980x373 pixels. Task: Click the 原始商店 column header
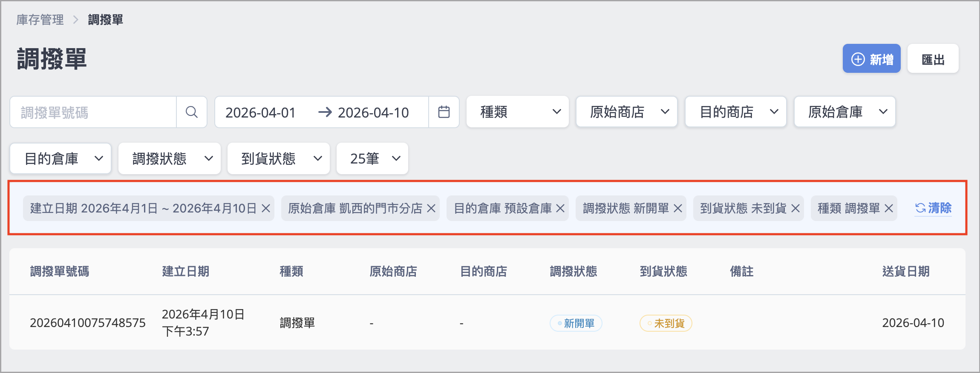pyautogui.click(x=393, y=271)
